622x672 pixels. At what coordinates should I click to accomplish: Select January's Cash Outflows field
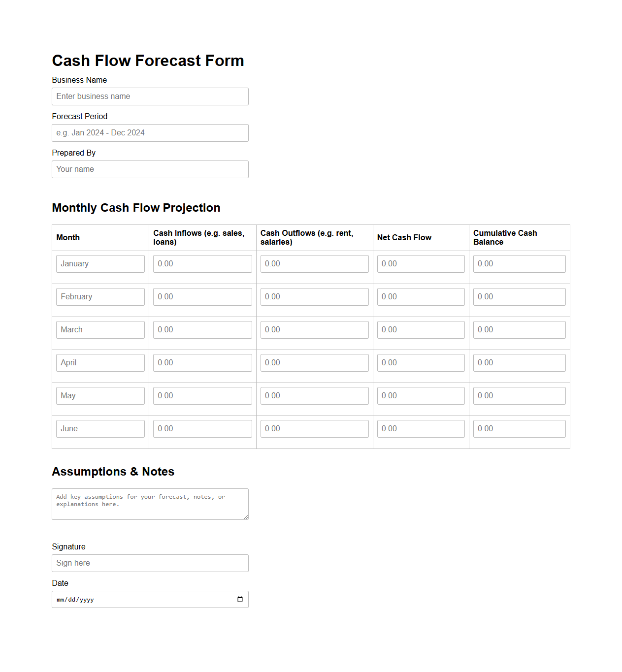(314, 263)
